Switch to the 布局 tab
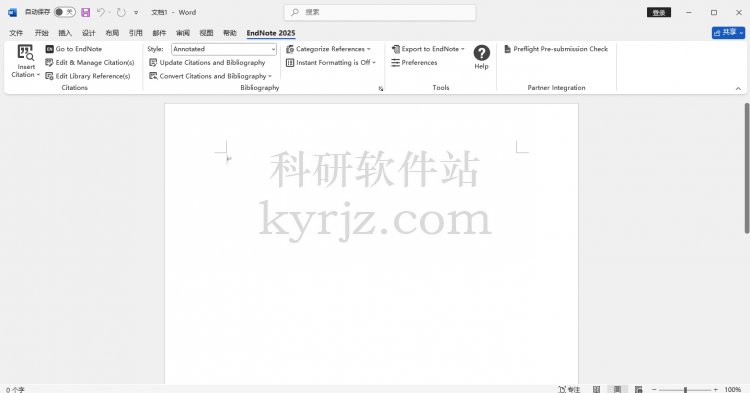 [x=112, y=33]
